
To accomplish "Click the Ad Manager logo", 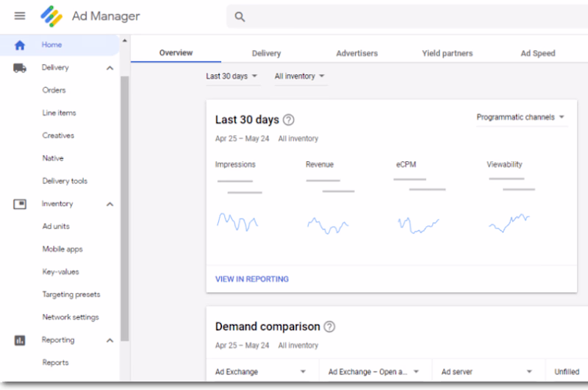I will tap(51, 16).
